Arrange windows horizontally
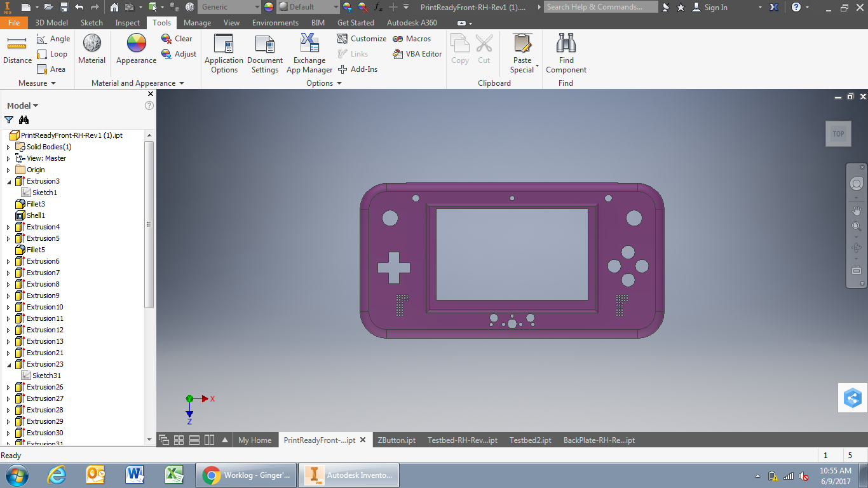Image resolution: width=868 pixels, height=488 pixels. (x=194, y=440)
